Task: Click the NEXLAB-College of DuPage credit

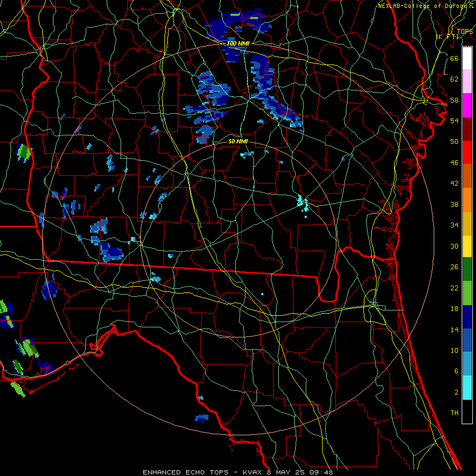Action: tap(422, 6)
